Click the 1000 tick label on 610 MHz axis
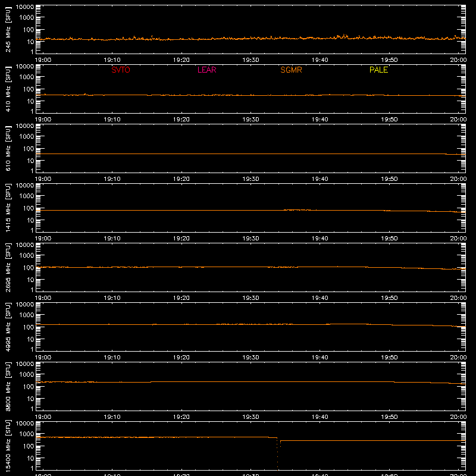This screenshot has width=476, height=476. pyautogui.click(x=27, y=137)
